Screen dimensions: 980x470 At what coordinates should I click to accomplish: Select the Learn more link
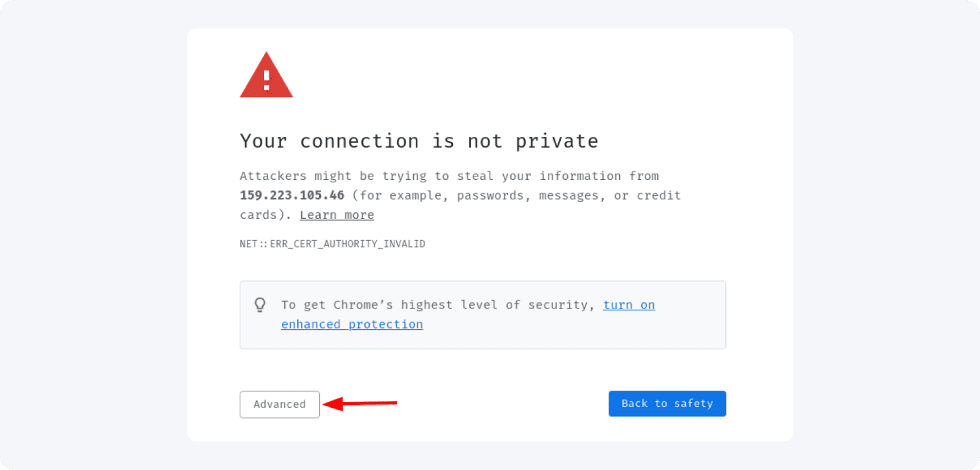coord(336,214)
